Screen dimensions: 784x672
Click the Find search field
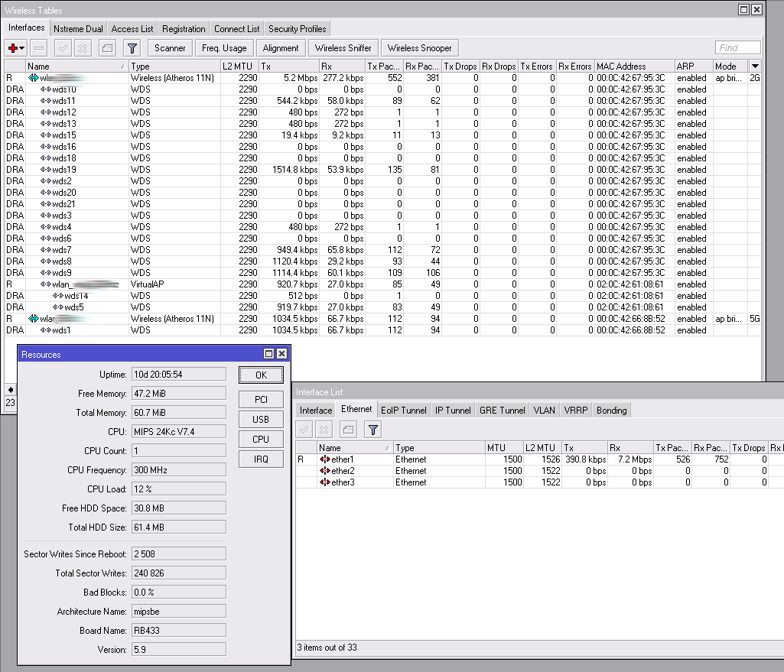coord(737,47)
